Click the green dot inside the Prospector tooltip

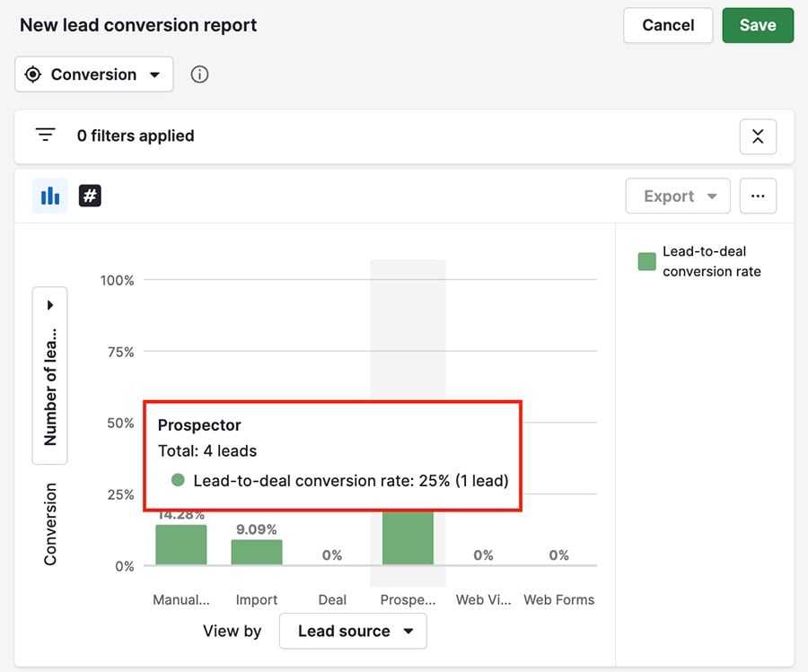pyautogui.click(x=180, y=481)
